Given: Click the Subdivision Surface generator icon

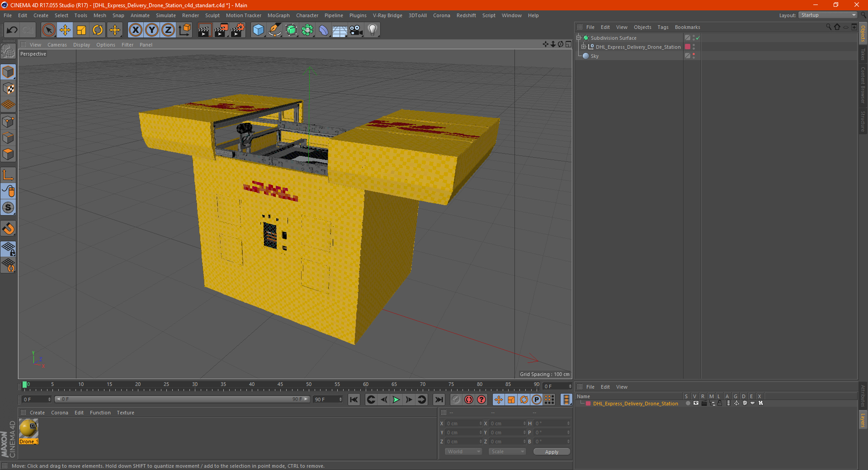Looking at the screenshot, I should coord(291,30).
